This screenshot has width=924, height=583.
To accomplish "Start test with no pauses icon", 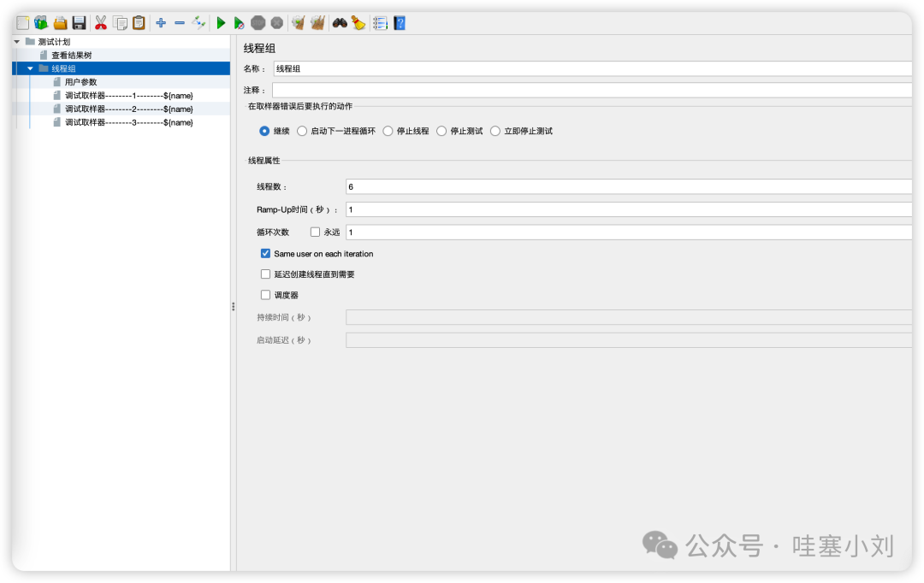I will point(239,23).
